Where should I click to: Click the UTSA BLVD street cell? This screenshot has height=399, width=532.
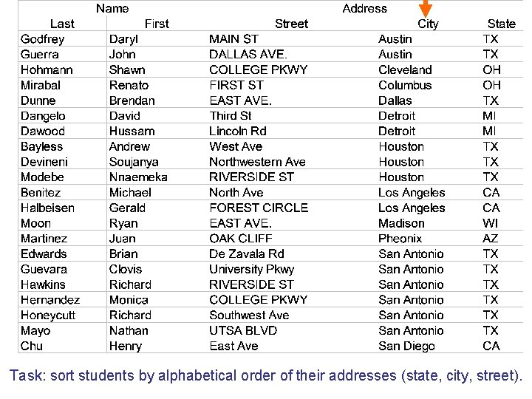pyautogui.click(x=243, y=330)
